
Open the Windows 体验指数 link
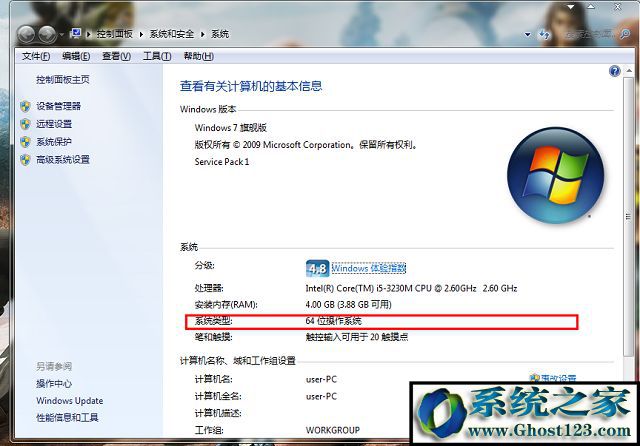[x=369, y=268]
